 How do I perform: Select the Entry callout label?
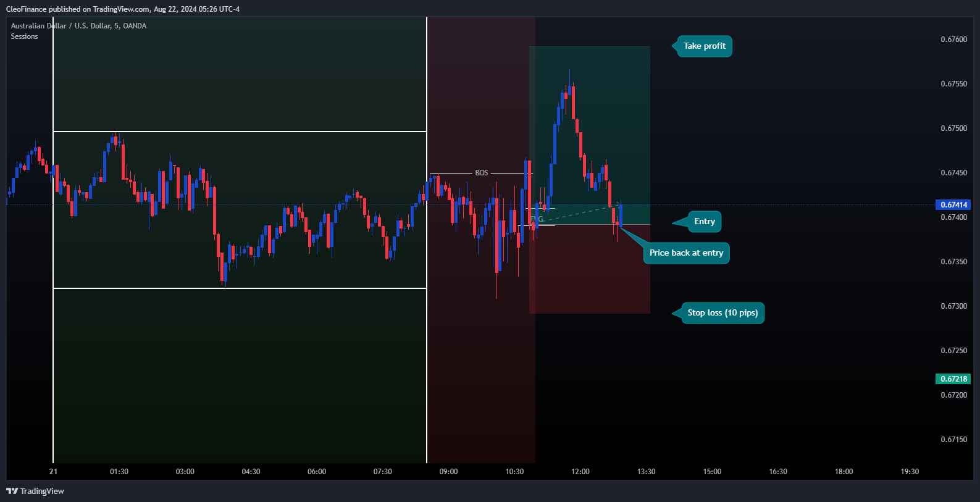point(704,222)
